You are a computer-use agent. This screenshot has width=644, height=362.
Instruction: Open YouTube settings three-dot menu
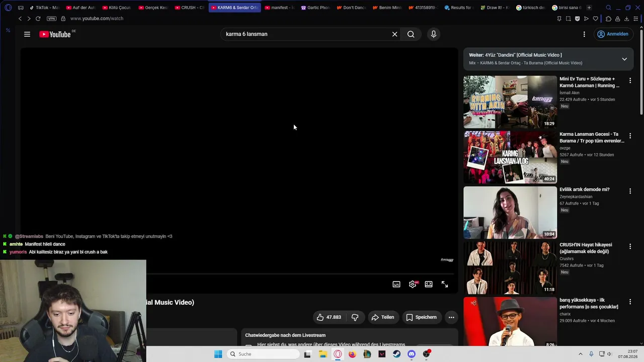click(x=584, y=34)
